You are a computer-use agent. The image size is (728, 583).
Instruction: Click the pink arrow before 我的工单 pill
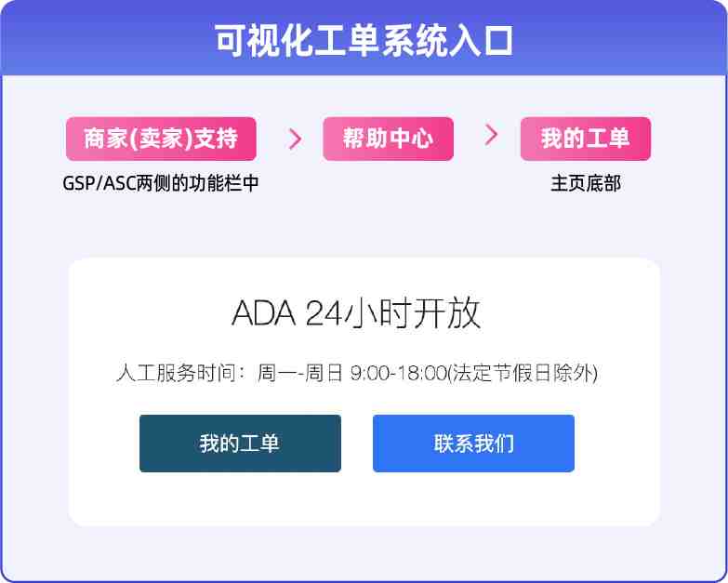click(x=491, y=135)
